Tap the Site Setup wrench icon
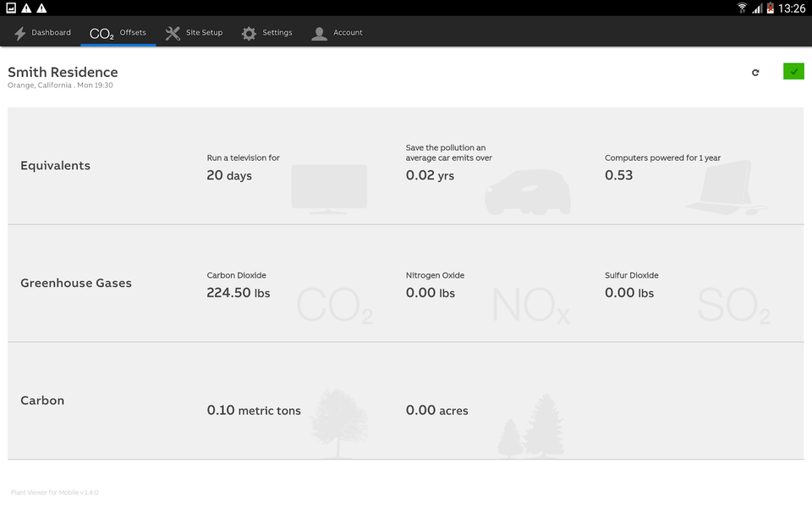 click(173, 33)
